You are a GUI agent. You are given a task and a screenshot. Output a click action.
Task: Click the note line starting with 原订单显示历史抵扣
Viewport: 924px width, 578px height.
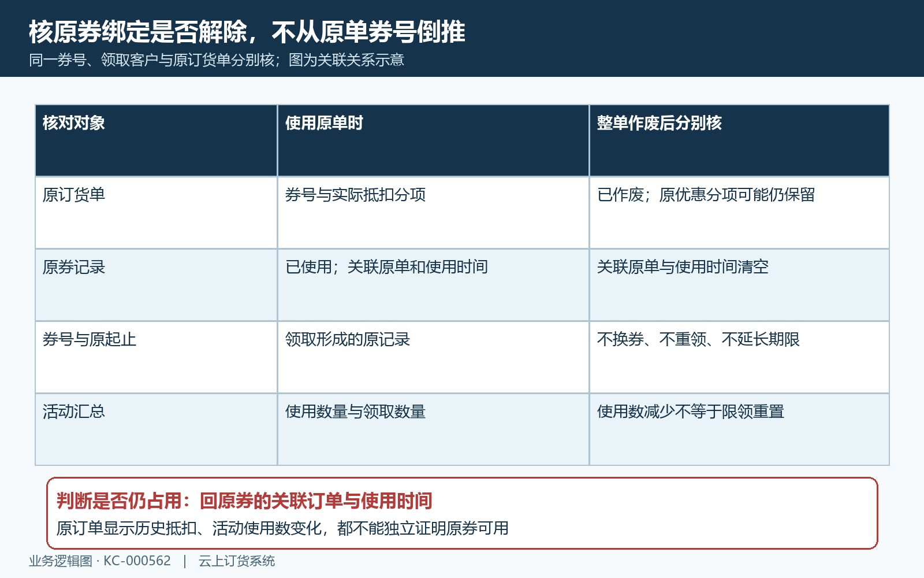point(282,528)
